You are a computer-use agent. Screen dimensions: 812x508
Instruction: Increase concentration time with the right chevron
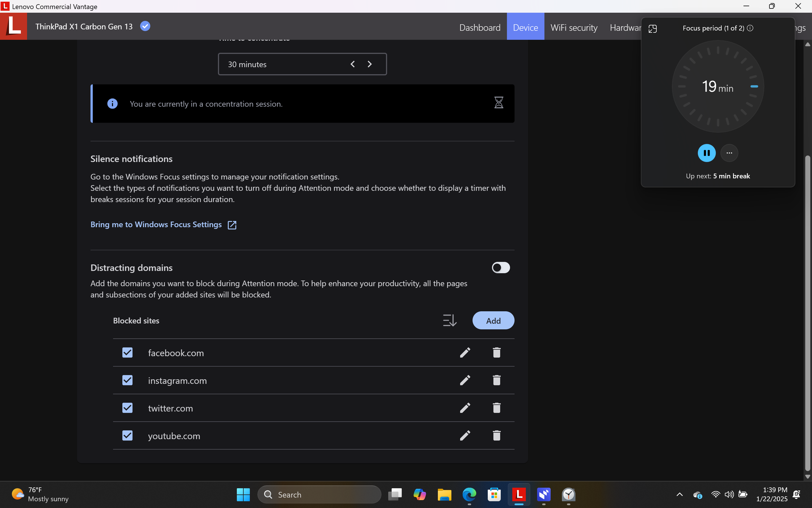point(370,64)
